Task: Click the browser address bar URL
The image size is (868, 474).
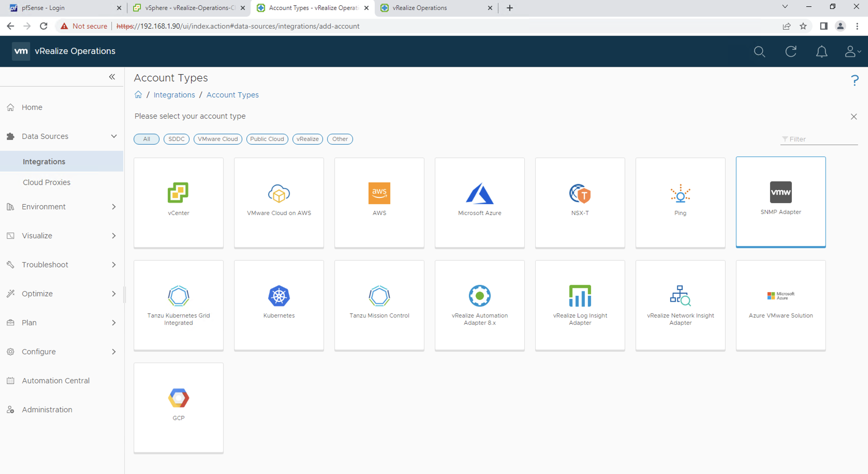Action: [x=238, y=26]
